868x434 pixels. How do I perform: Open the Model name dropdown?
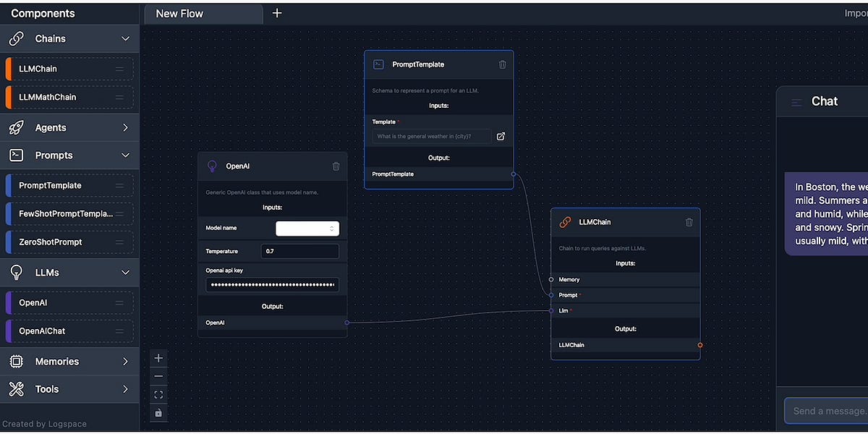[x=307, y=228]
